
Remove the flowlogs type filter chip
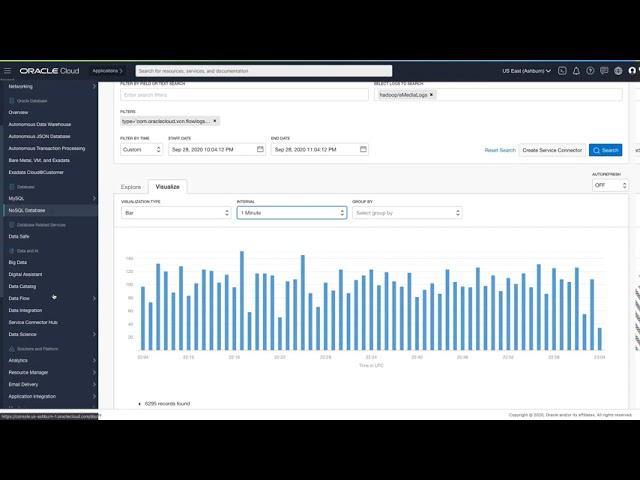215,121
